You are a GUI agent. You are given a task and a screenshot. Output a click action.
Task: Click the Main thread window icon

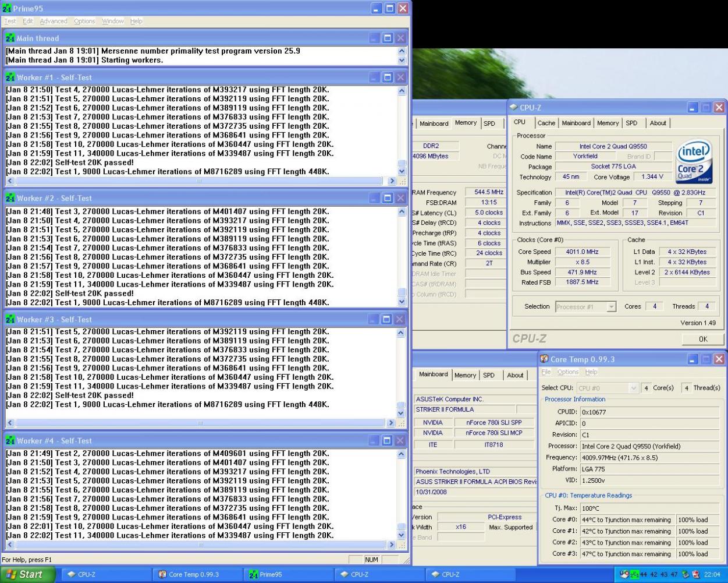[10, 38]
